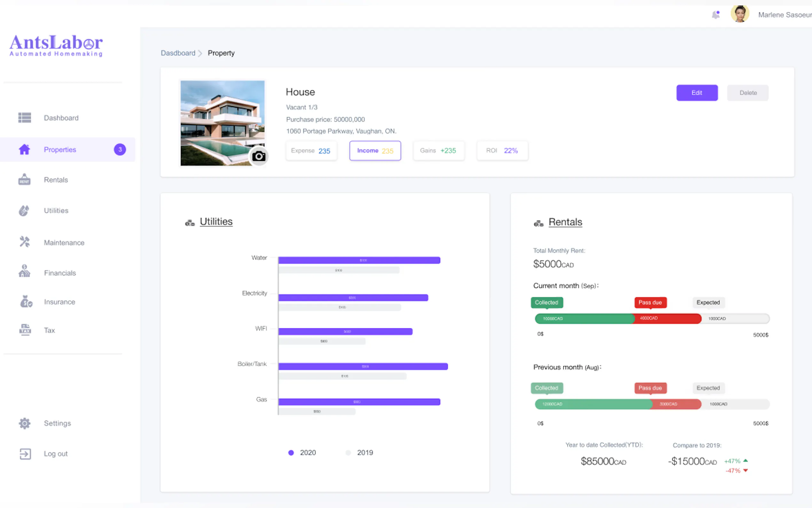Click the Insurance money bag icon
The height and width of the screenshot is (508, 812).
(x=26, y=302)
